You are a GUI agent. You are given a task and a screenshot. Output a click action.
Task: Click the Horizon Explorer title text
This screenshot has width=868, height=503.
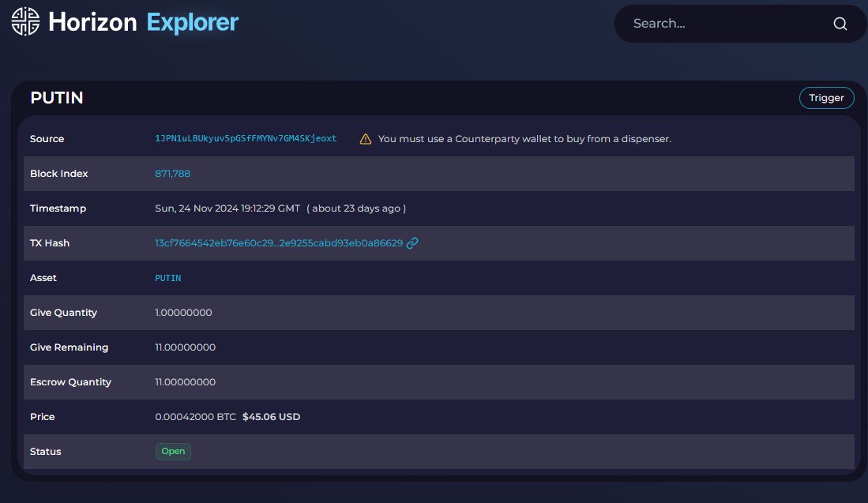[x=144, y=23]
